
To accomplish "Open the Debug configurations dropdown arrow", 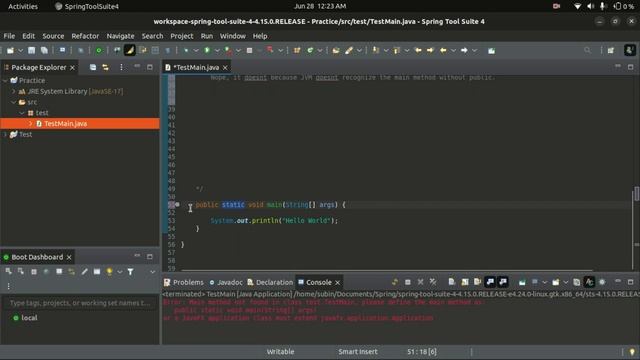I will tap(196, 50).
